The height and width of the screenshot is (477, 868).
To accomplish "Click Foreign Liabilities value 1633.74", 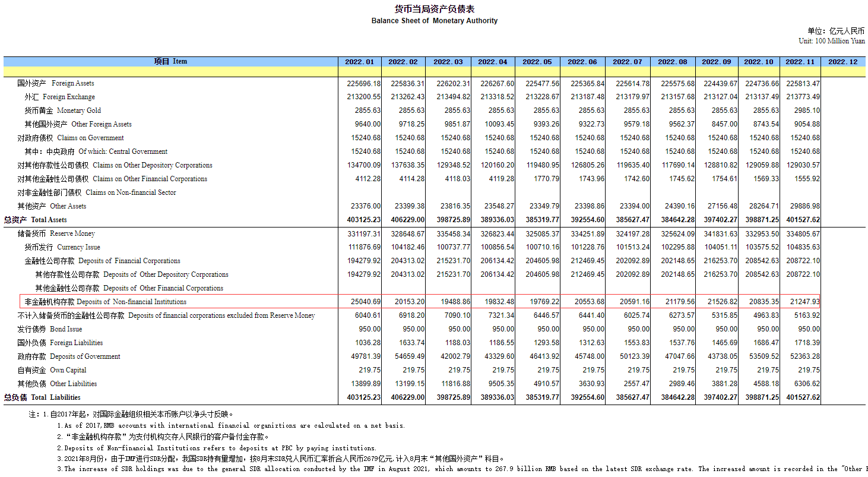I will (412, 343).
